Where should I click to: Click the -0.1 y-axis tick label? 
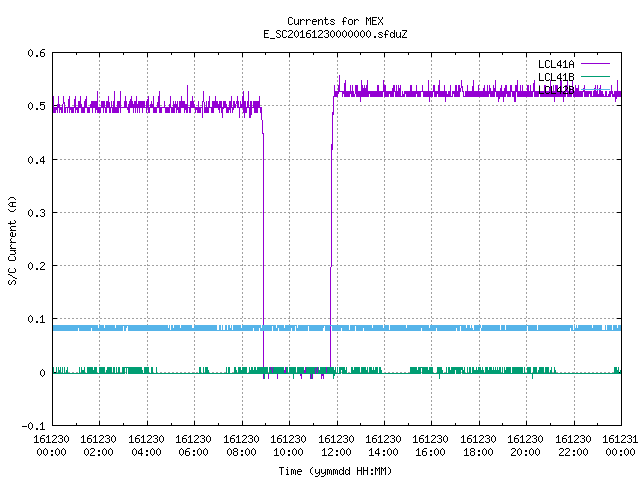33,426
